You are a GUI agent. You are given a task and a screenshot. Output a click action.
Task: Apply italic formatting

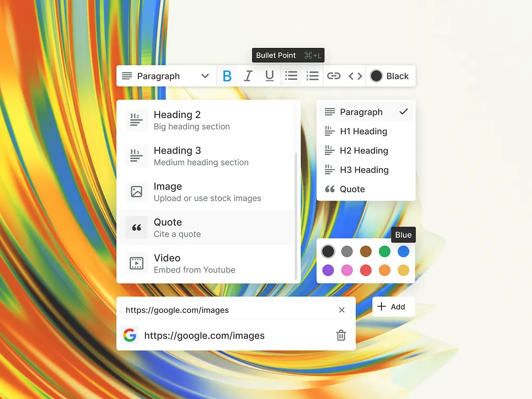click(248, 76)
